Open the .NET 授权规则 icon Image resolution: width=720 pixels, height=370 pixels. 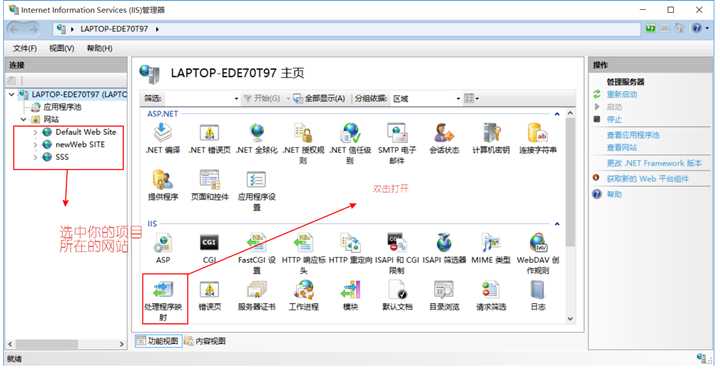point(304,133)
